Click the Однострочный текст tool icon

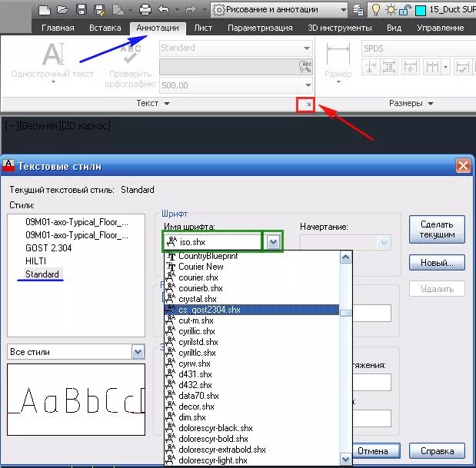click(x=53, y=54)
